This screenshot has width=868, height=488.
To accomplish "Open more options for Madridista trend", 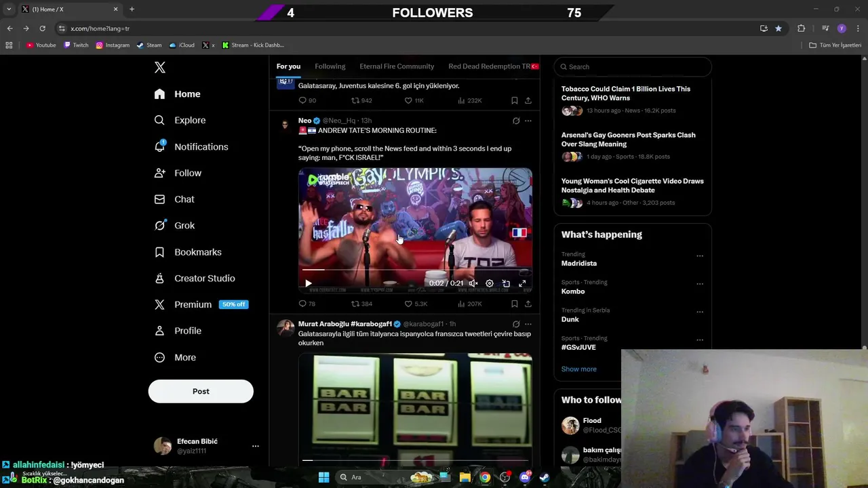I will point(700,256).
